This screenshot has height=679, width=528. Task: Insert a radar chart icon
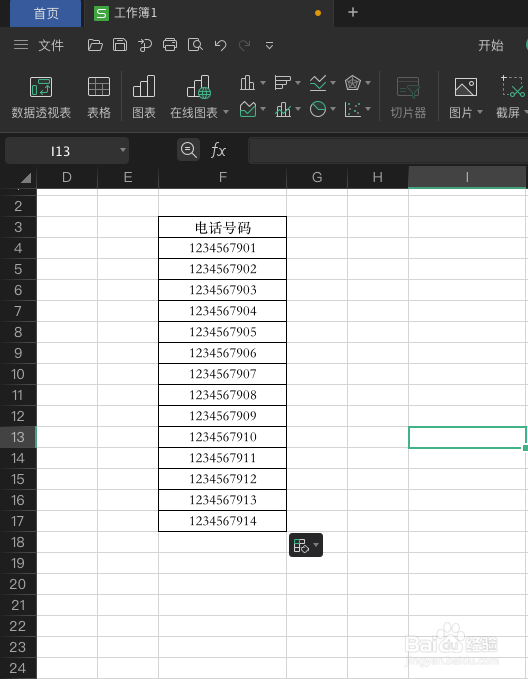pos(353,82)
